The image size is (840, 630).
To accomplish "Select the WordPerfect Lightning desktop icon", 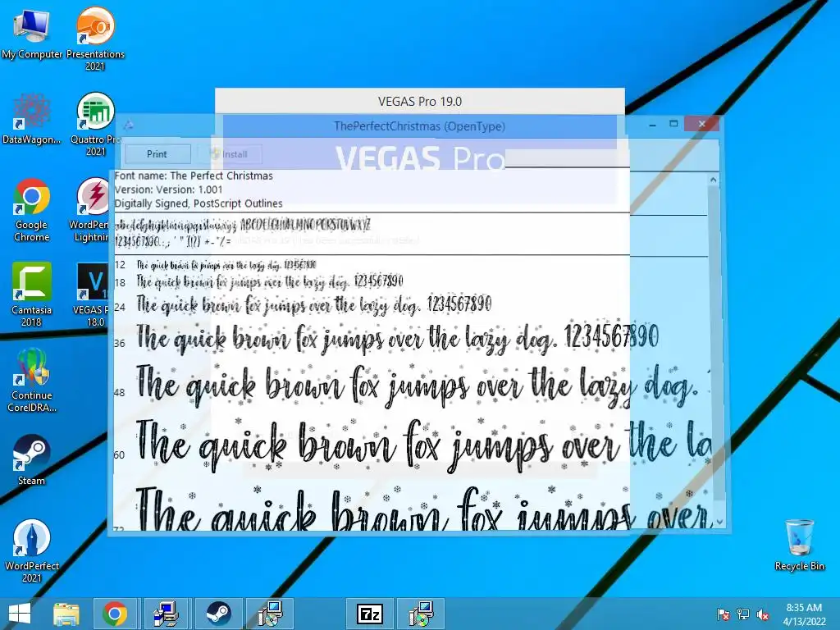I will [x=91, y=210].
